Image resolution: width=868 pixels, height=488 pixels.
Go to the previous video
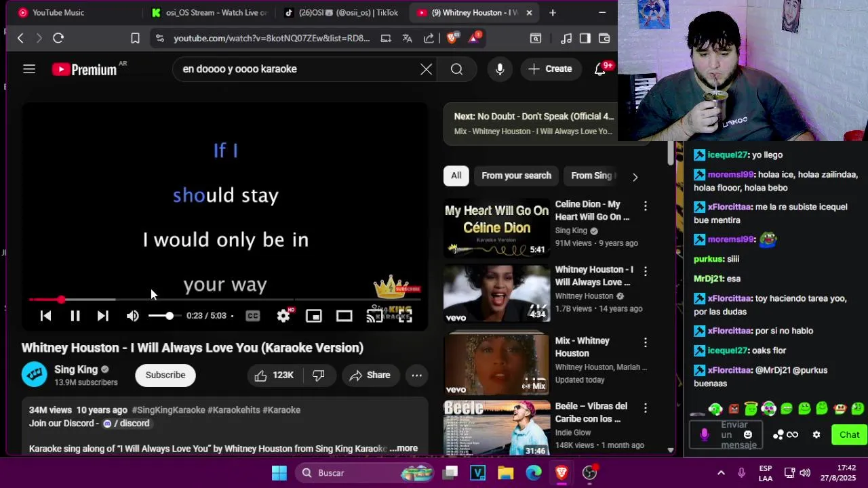45,316
